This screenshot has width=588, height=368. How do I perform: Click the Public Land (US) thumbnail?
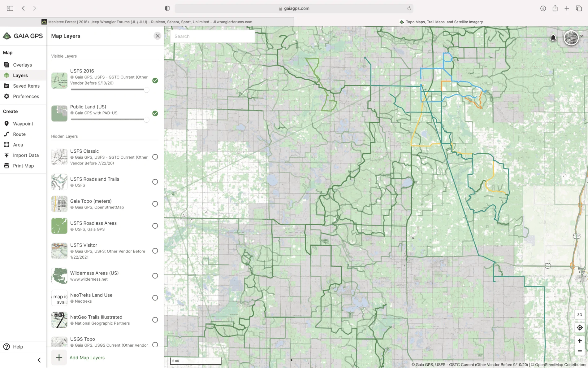[59, 113]
